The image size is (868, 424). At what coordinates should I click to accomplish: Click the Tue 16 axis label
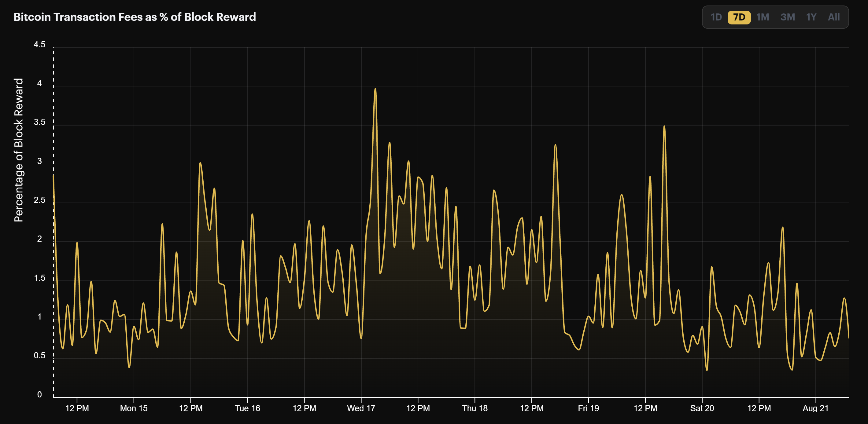click(247, 408)
